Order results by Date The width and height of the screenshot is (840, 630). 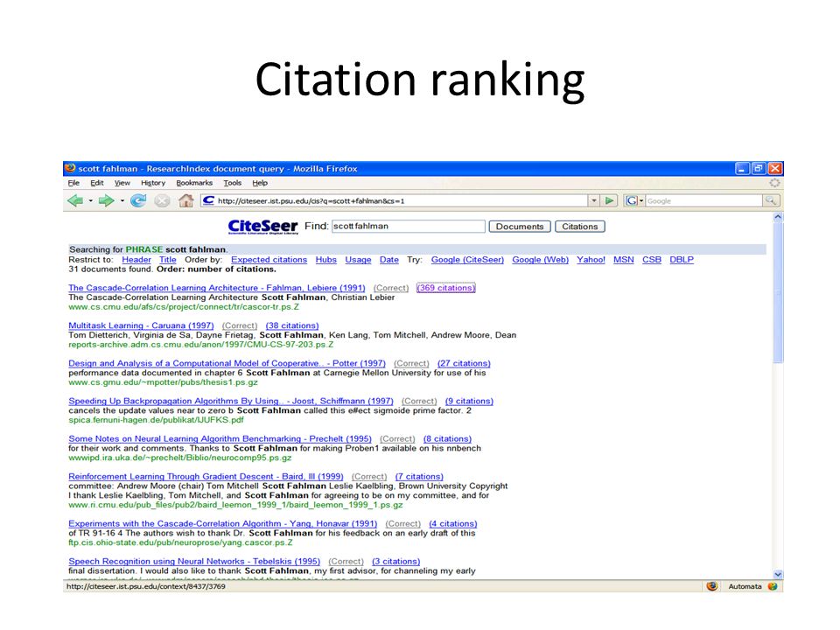pos(388,259)
